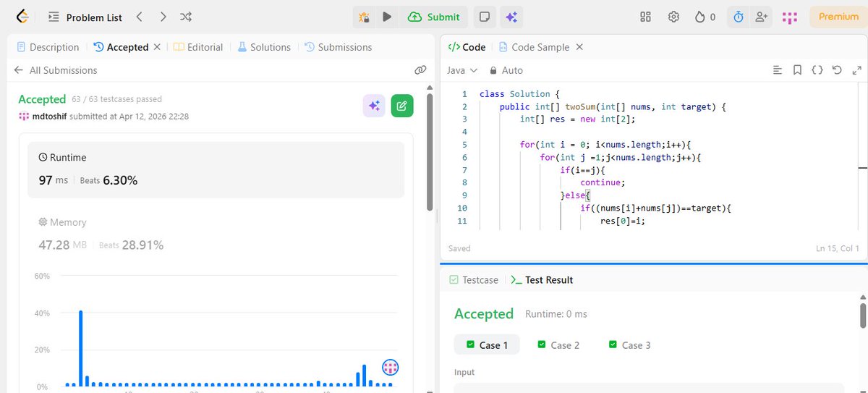The width and height of the screenshot is (868, 393).
Task: Switch to the Editorial tab
Action: pyautogui.click(x=198, y=47)
